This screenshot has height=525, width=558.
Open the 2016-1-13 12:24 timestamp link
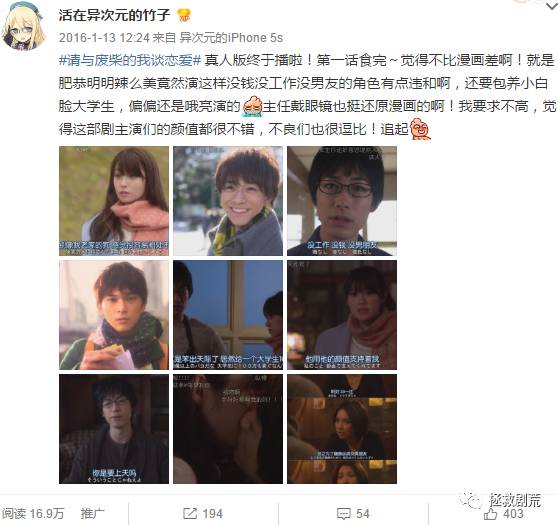(104, 38)
